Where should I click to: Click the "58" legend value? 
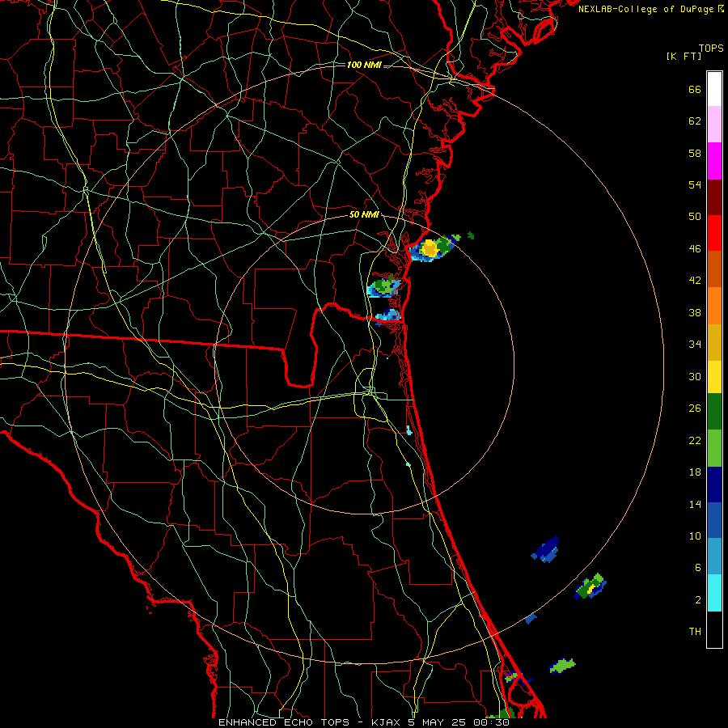(695, 153)
